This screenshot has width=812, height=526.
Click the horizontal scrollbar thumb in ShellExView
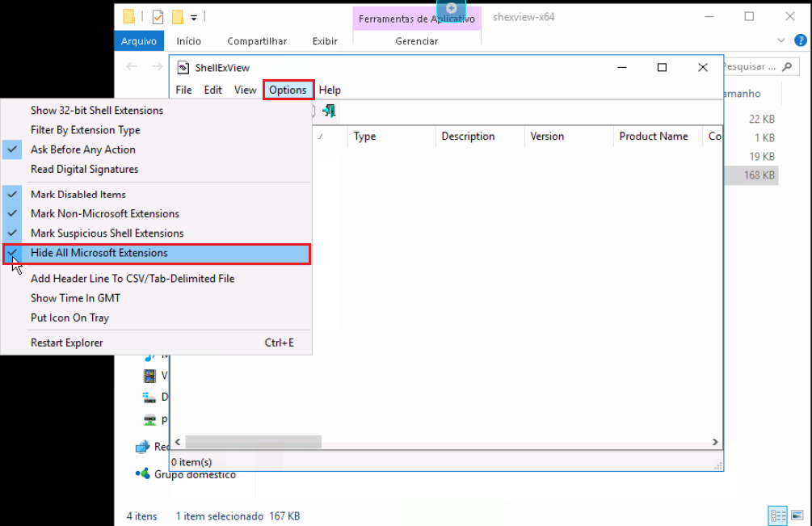[x=253, y=442]
